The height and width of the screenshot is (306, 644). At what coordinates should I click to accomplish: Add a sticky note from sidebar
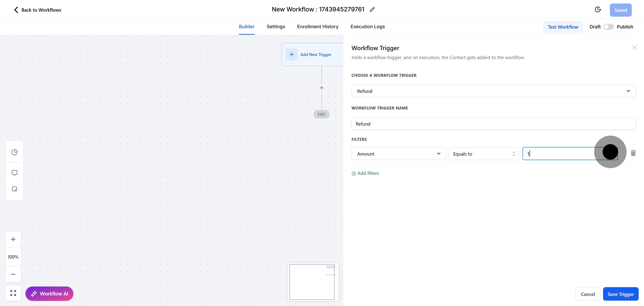pyautogui.click(x=15, y=189)
